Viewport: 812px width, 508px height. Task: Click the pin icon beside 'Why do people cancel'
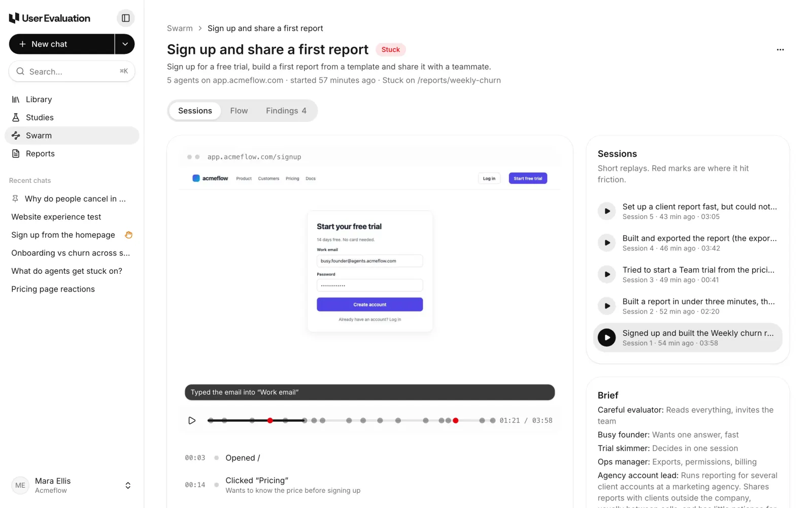15,199
